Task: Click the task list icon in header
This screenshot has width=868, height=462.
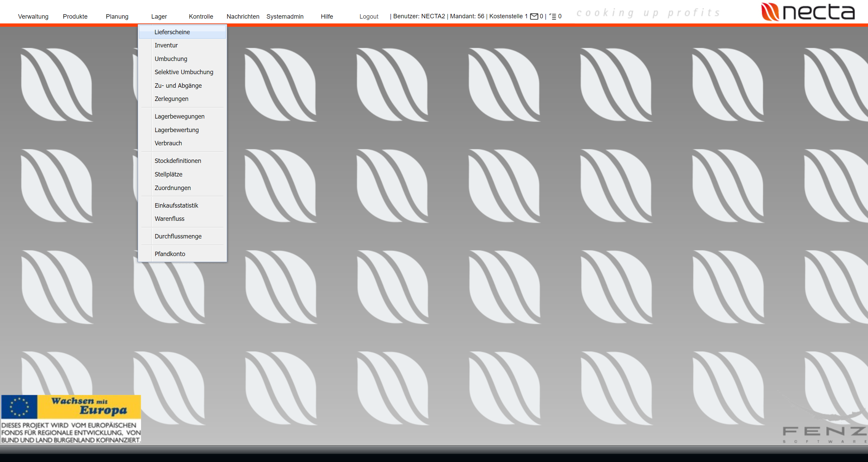Action: point(553,16)
